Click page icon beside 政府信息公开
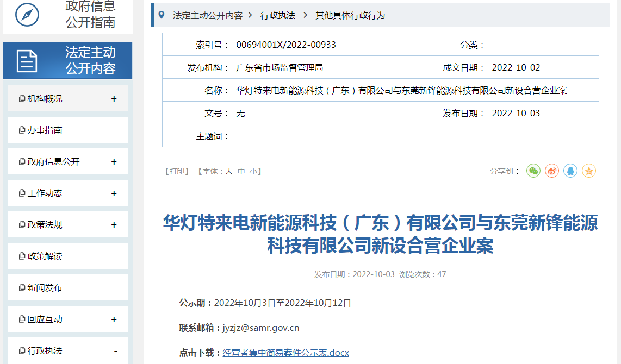Screen dimensions: 621x364 22,161
